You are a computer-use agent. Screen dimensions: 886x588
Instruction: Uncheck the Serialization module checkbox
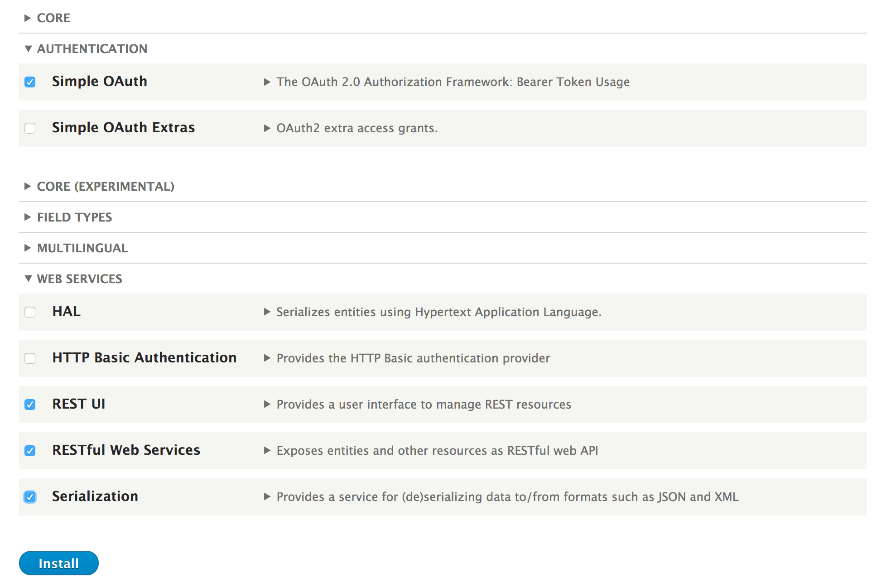pyautogui.click(x=30, y=497)
